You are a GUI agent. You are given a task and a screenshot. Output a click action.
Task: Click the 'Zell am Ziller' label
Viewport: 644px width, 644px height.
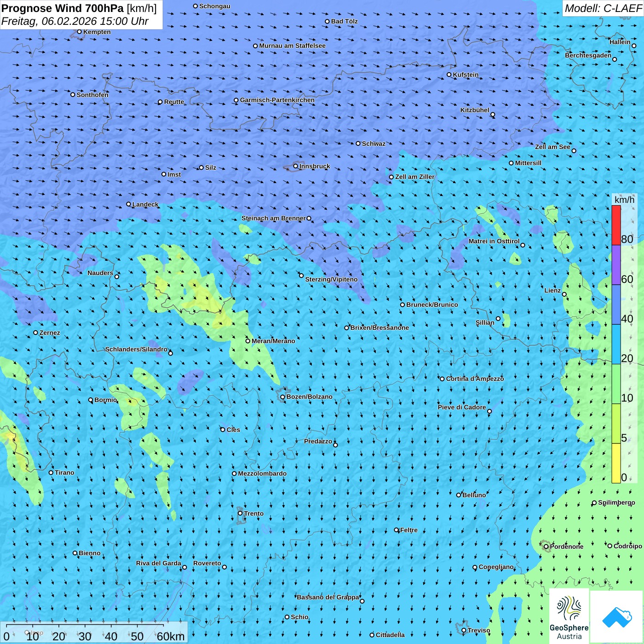415,177
